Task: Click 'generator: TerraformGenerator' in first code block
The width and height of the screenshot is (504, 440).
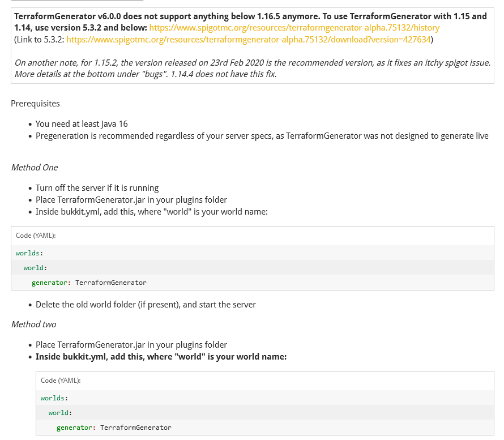Action: tap(89, 283)
